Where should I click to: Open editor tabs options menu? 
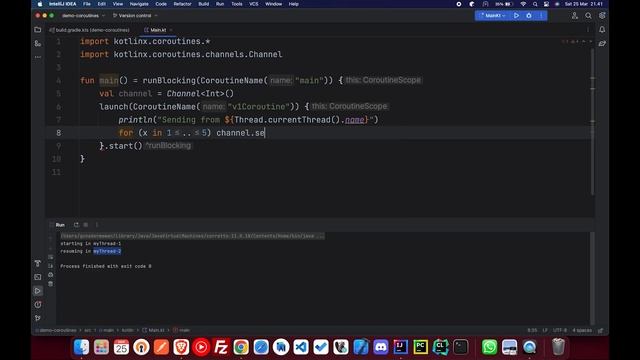click(x=588, y=30)
